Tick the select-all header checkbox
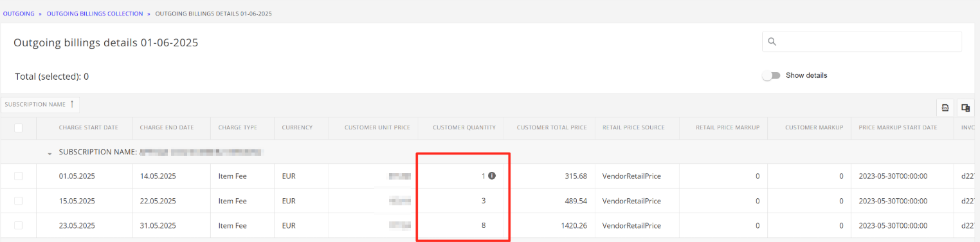980x242 pixels. coord(18,128)
